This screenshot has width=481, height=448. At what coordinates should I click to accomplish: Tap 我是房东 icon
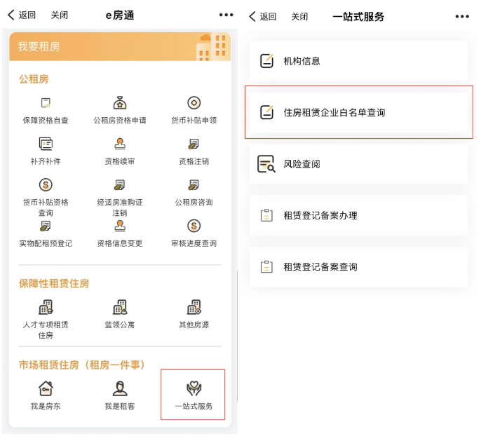pos(46,389)
